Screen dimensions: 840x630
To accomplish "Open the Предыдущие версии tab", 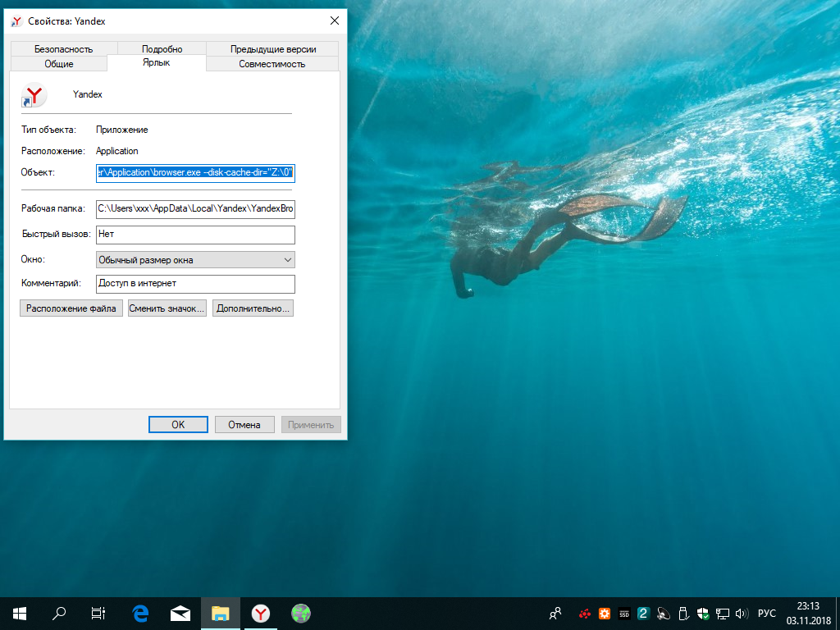I will pos(272,48).
